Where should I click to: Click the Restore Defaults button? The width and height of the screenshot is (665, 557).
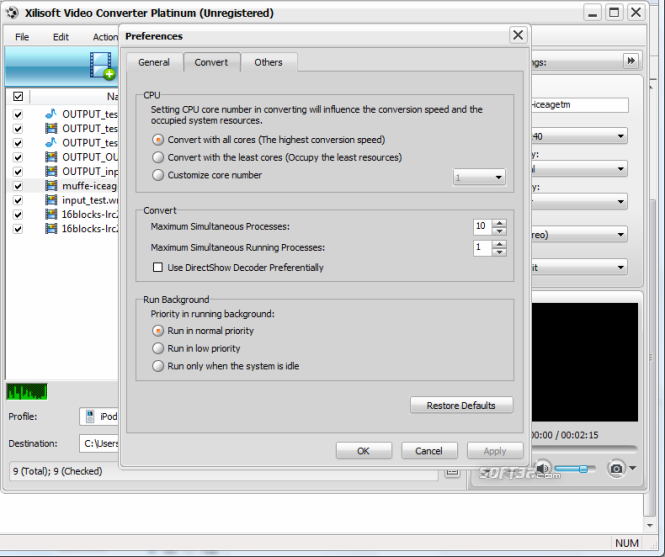(x=461, y=405)
